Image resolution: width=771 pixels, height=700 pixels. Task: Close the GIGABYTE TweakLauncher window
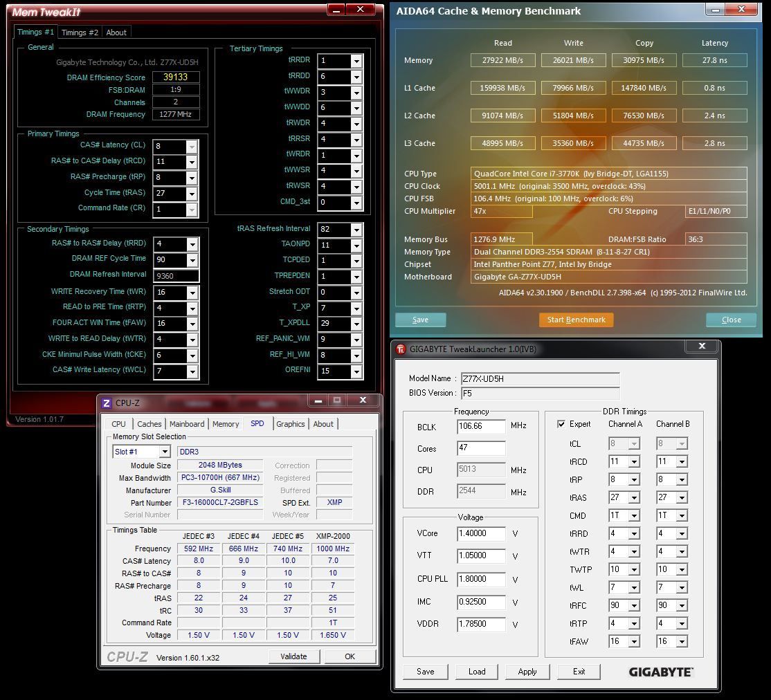click(701, 346)
